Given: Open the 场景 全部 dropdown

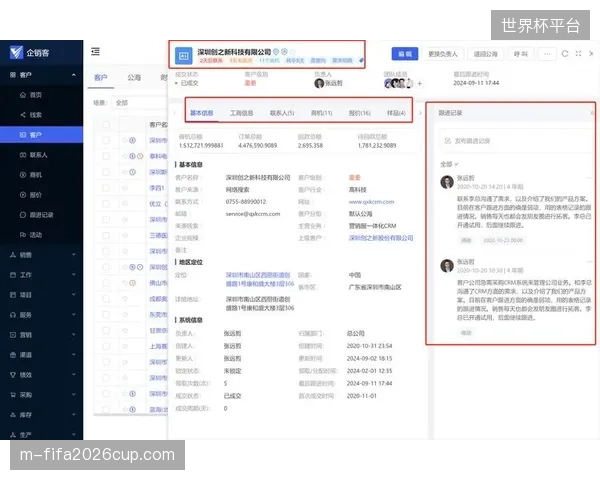Looking at the screenshot, I should point(140,103).
